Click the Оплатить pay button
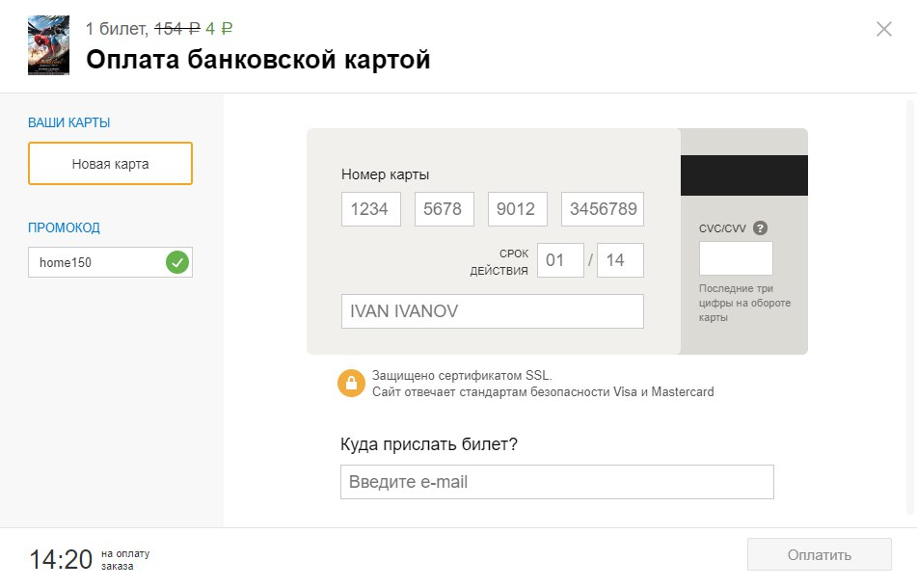Screen dimensions: 917x588 [820, 554]
